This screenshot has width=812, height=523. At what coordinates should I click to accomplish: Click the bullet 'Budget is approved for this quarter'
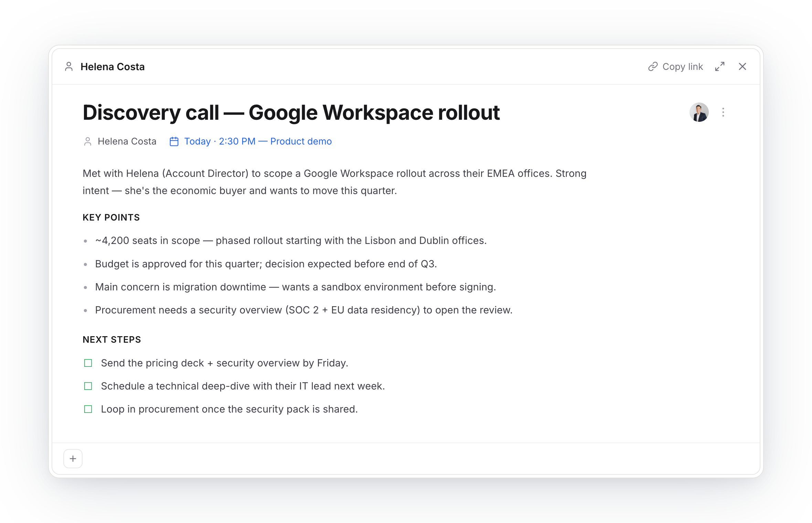(x=266, y=264)
